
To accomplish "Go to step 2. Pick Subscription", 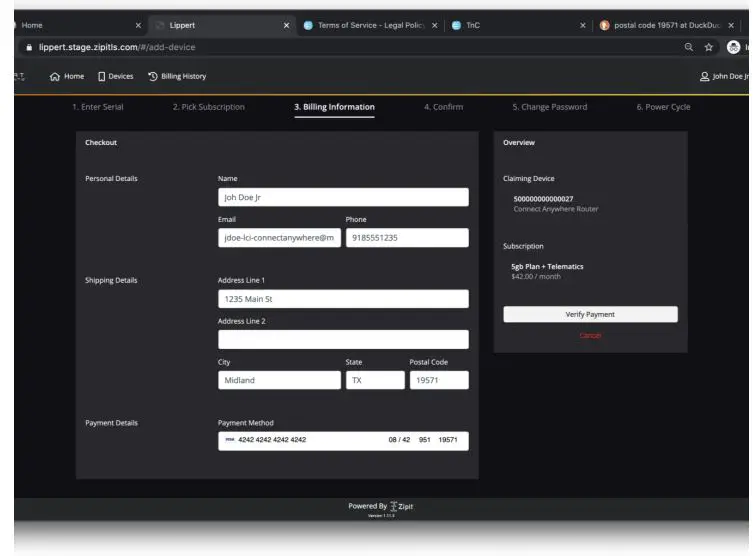I will pos(208,107).
